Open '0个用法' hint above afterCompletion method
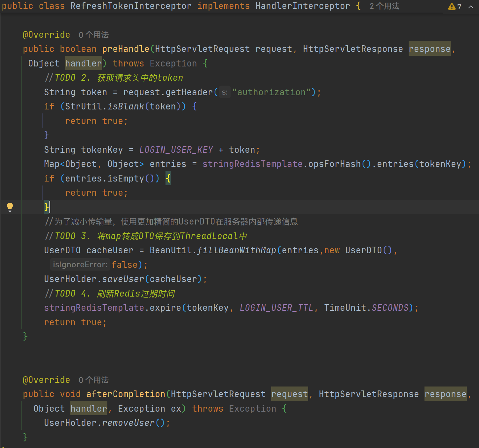The image size is (479, 448). coord(94,380)
